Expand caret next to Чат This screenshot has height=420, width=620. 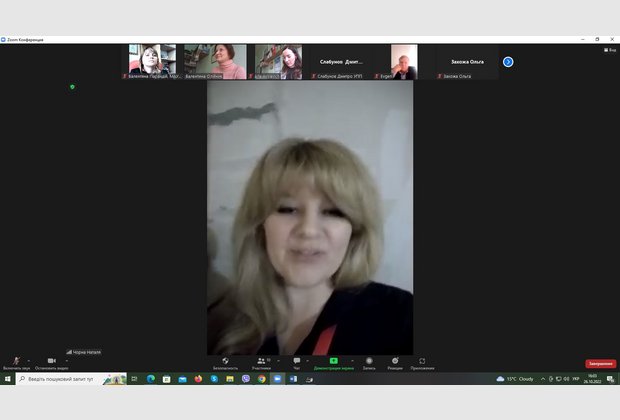pos(308,361)
